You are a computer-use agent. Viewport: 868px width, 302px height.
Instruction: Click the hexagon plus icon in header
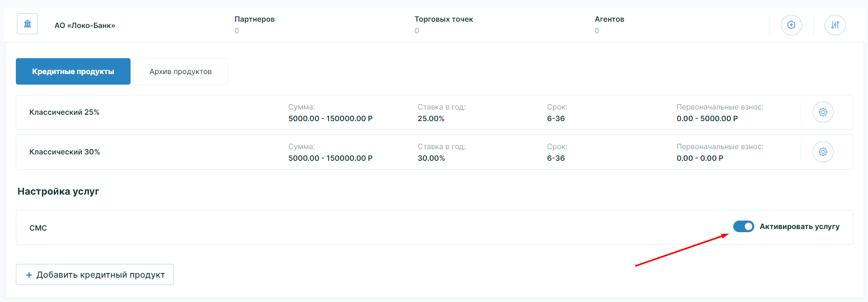coord(791,25)
